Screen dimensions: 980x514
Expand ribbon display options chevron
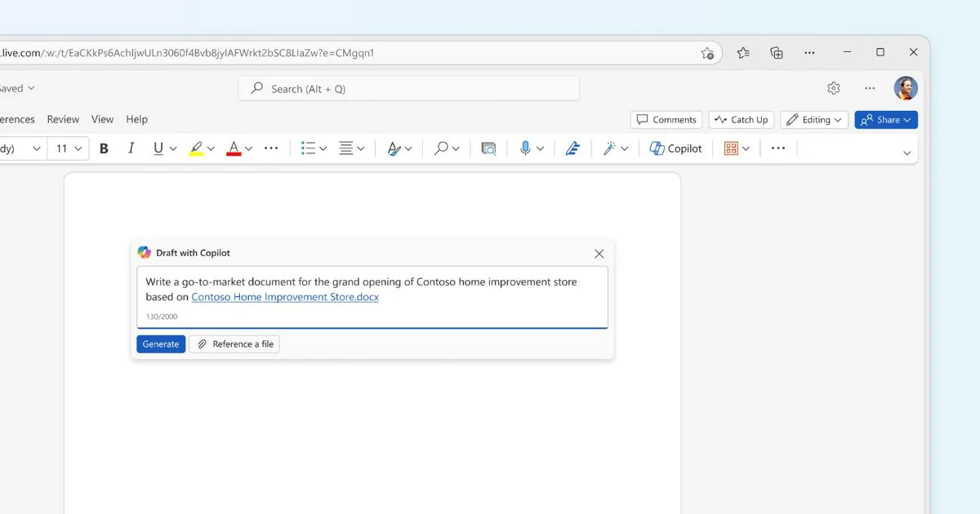click(906, 153)
